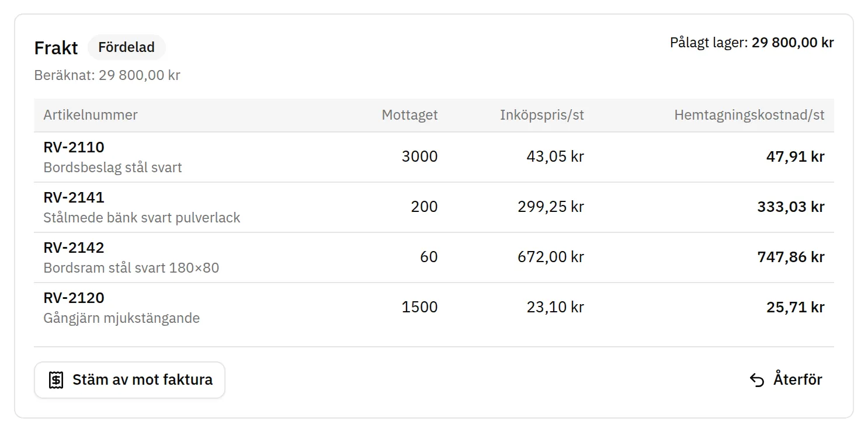Viewport: 868px width, 432px height.
Task: Click the Bordsbeslag stål svart description
Action: click(x=113, y=168)
